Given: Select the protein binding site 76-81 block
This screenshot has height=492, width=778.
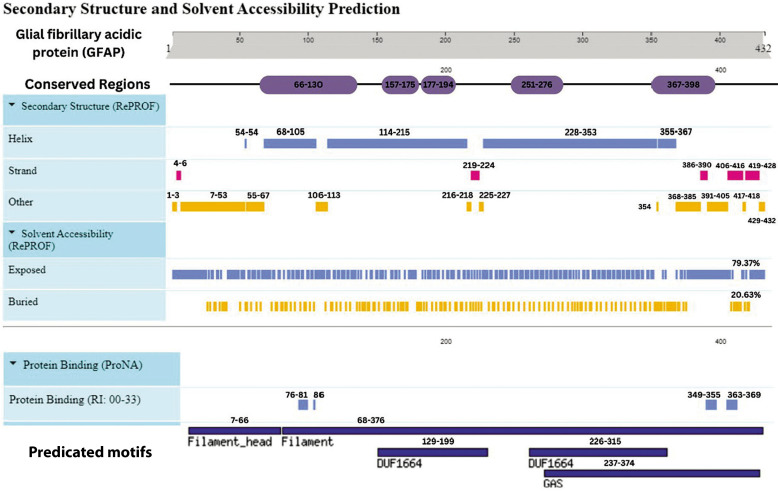Looking at the screenshot, I should (303, 405).
